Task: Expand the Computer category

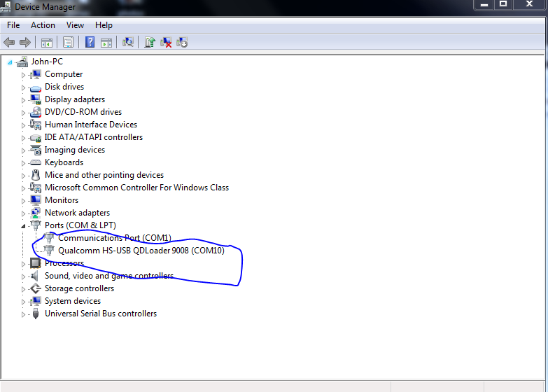Action: pyautogui.click(x=23, y=75)
